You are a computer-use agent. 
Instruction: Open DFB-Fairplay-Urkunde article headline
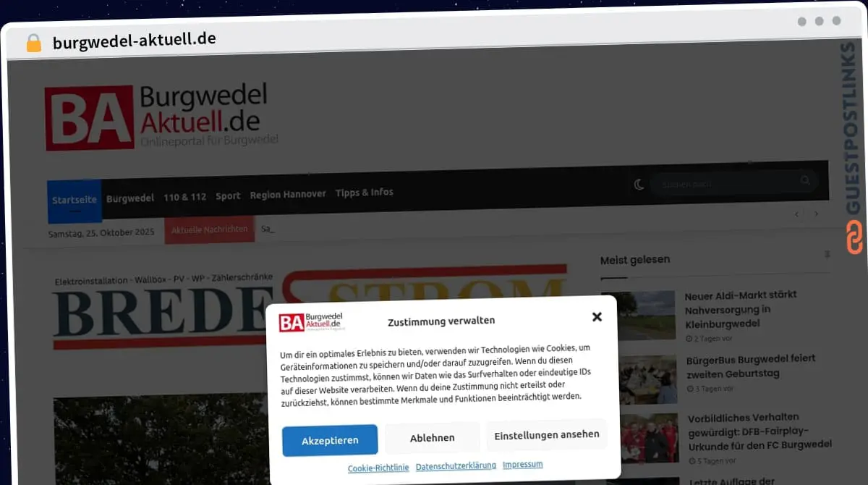(759, 431)
